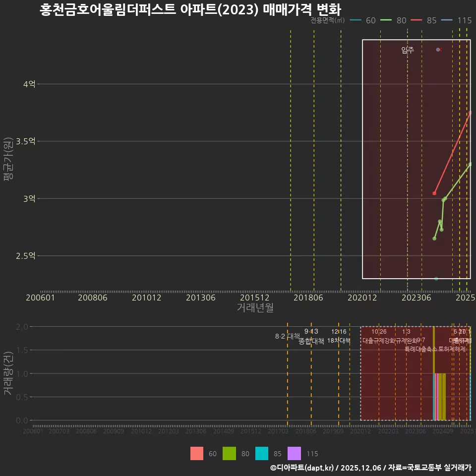Click the 입주 annotation marker
The width and height of the screenshot is (476, 476).
point(407,50)
